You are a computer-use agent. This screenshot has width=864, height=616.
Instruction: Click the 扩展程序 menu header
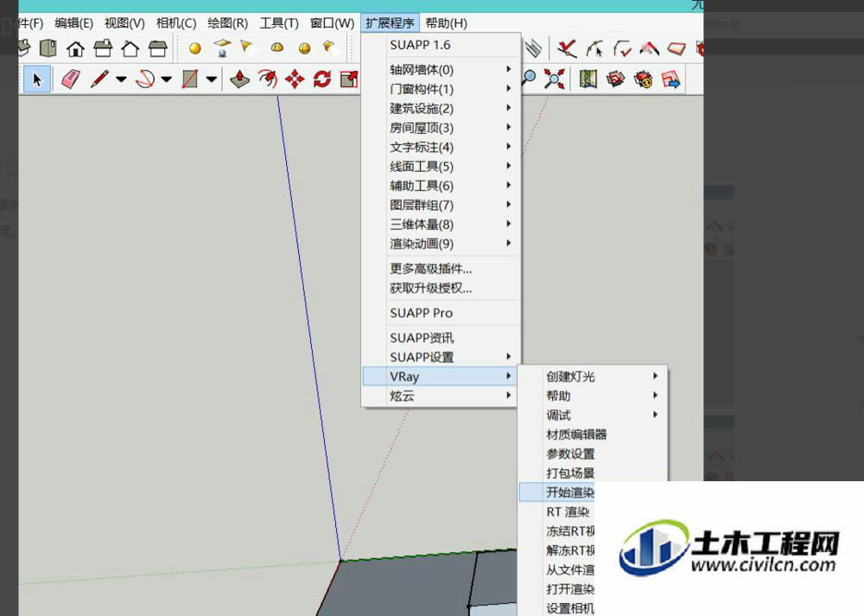point(391,23)
